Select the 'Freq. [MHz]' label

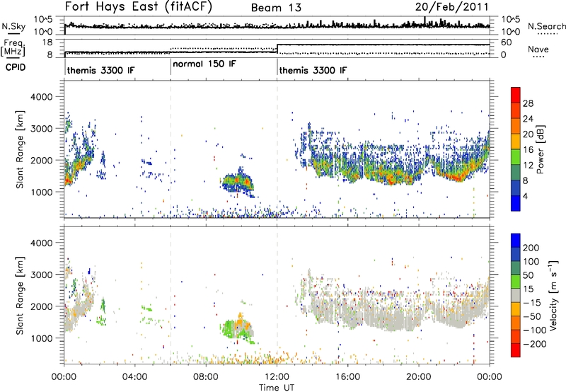tap(13, 47)
